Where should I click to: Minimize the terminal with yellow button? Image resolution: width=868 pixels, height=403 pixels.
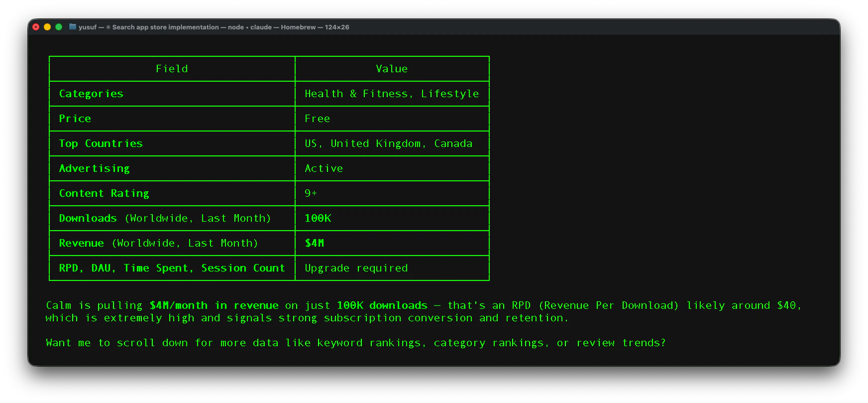pyautogui.click(x=47, y=27)
